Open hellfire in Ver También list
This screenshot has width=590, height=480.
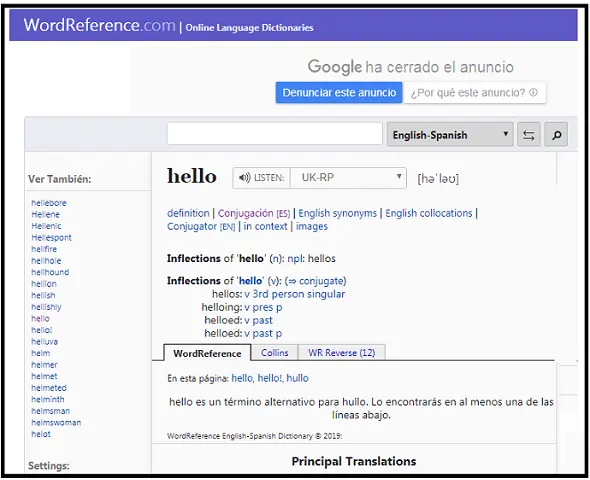(x=44, y=249)
